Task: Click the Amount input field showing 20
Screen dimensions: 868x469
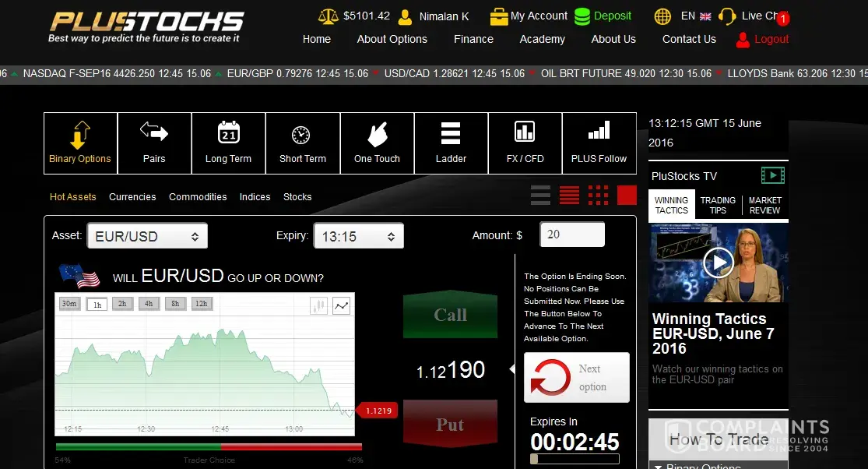Action: (572, 235)
